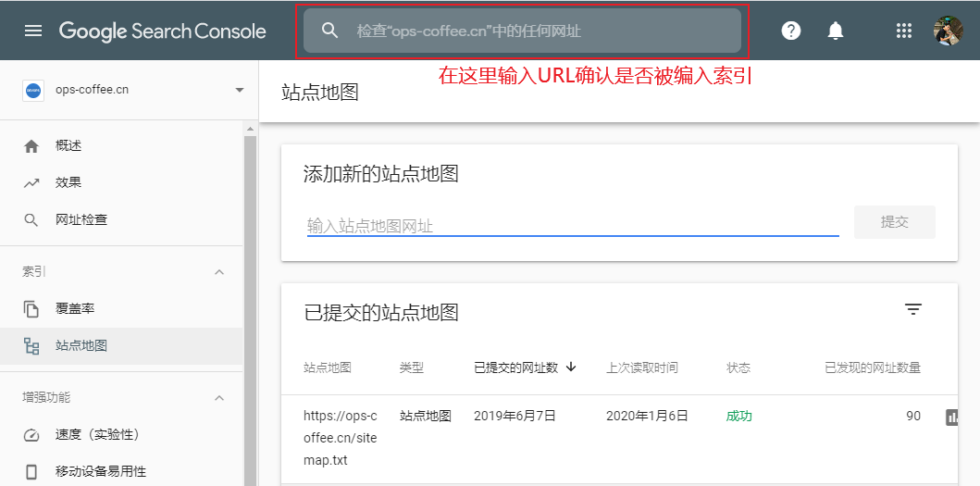Image resolution: width=980 pixels, height=486 pixels.
Task: Expand the ops-coffee.cn property dropdown
Action: coord(240,90)
